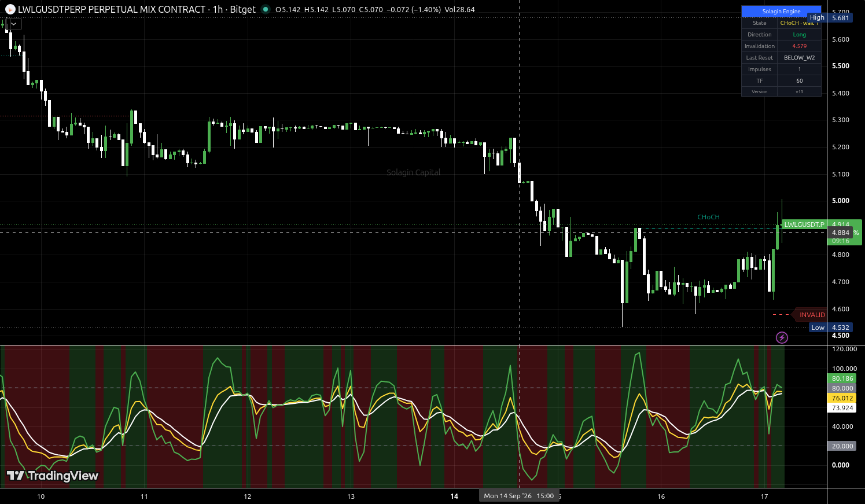Click date 13 on the time axis
The width and height of the screenshot is (865, 504).
coord(351,496)
